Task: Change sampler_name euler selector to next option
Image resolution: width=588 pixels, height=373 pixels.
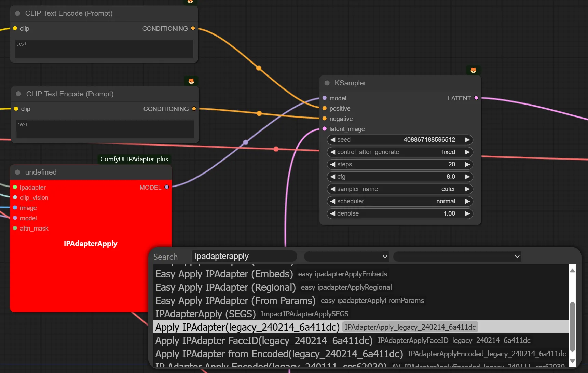Action: [x=467, y=189]
